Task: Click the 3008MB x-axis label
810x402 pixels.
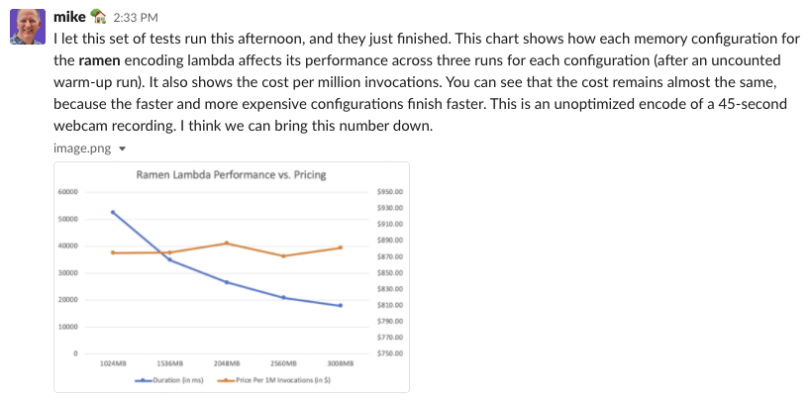Action: pos(341,364)
